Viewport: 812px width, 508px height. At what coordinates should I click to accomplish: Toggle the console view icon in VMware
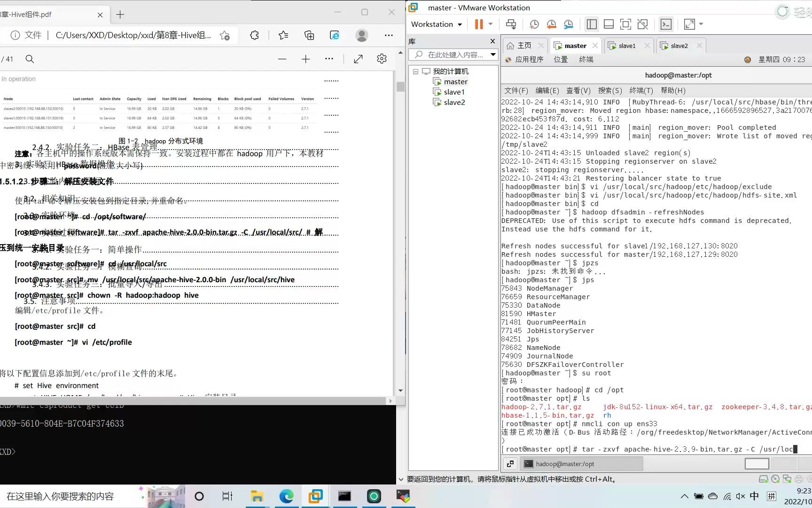point(666,24)
